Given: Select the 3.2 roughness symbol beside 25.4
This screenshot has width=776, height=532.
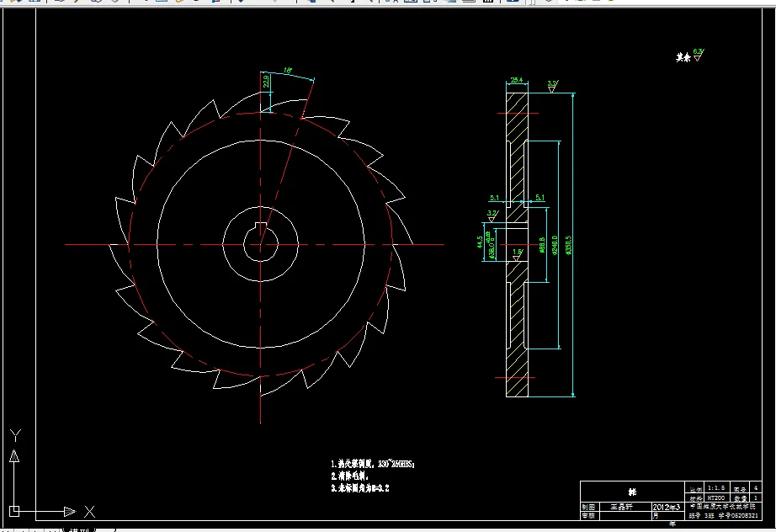Looking at the screenshot, I should click(552, 87).
